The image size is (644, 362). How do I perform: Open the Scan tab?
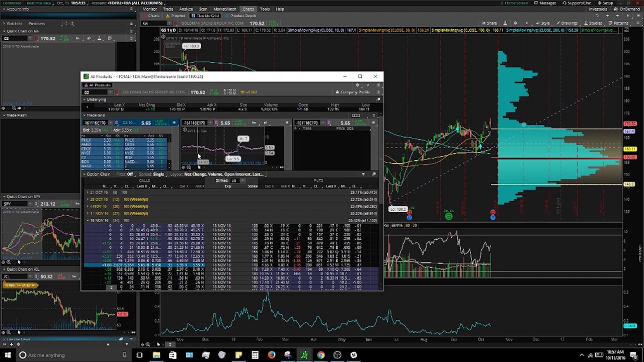click(x=203, y=9)
